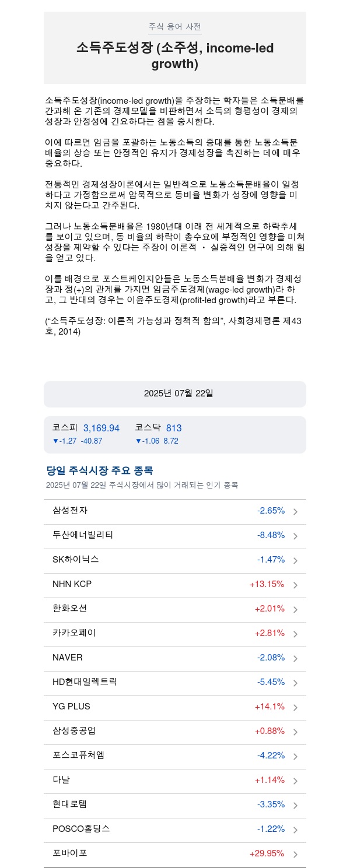Expand YG PLUS stock details arrow
The image size is (350, 868).
tap(295, 708)
